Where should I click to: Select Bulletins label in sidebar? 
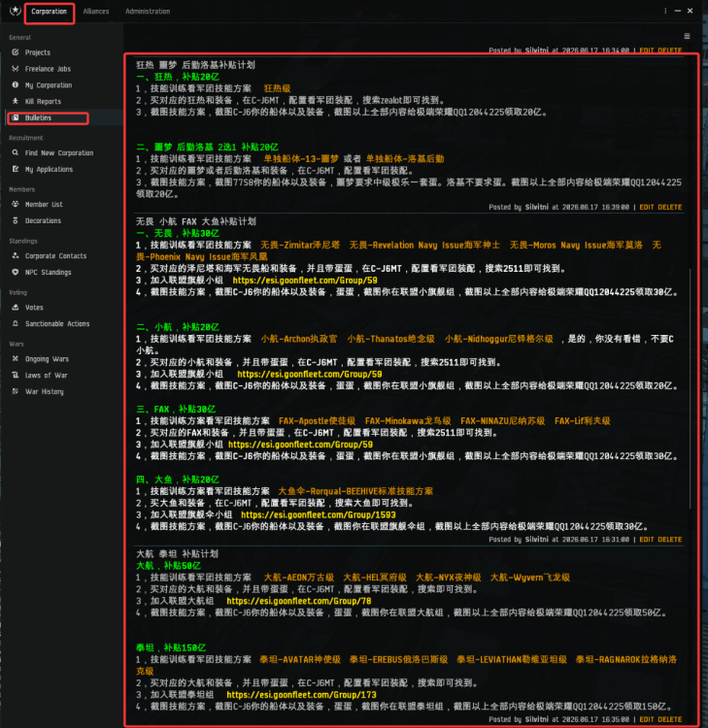tap(38, 117)
